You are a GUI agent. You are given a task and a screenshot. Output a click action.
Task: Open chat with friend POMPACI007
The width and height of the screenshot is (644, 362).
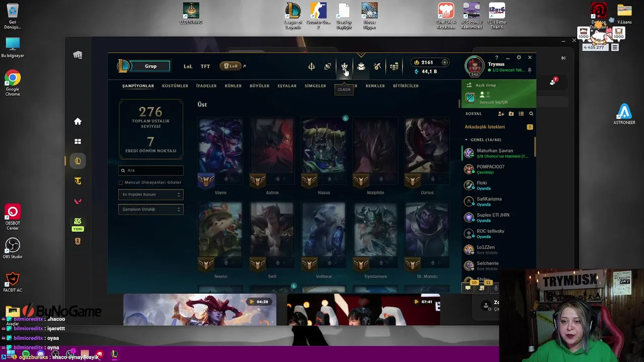coord(498,169)
